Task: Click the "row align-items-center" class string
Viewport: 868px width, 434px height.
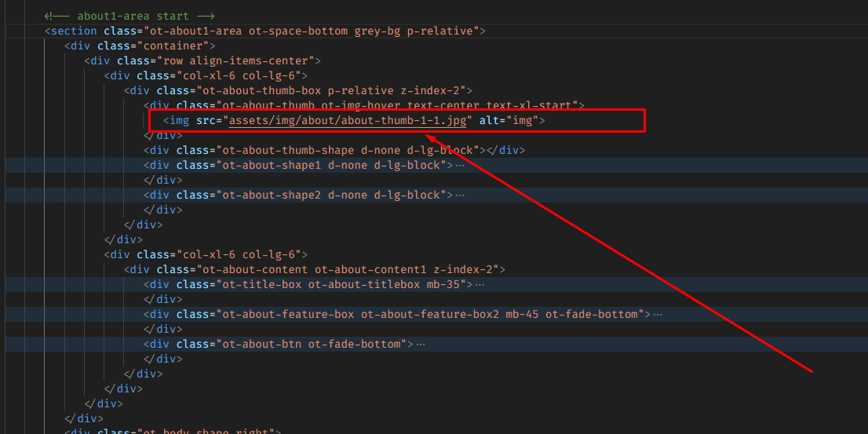Action: click(237, 61)
